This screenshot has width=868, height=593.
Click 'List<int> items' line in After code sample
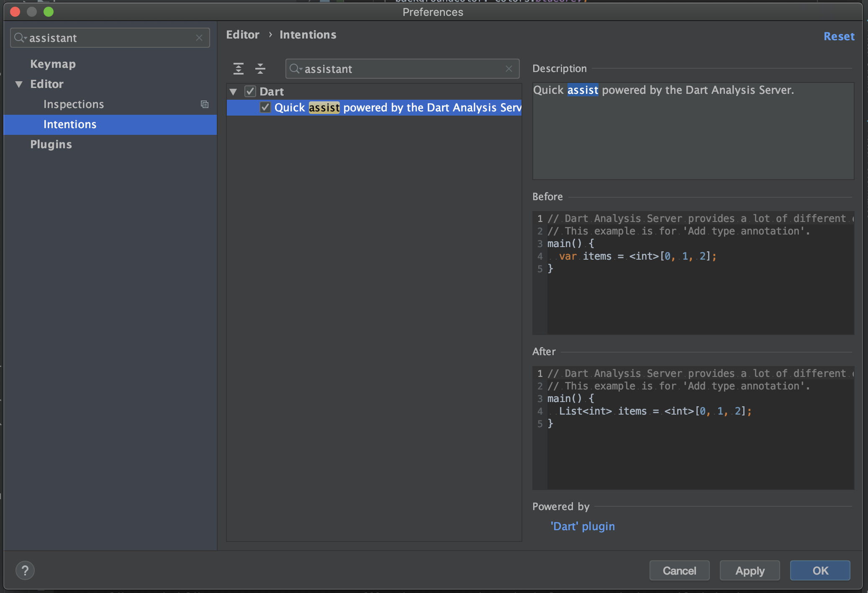point(655,411)
